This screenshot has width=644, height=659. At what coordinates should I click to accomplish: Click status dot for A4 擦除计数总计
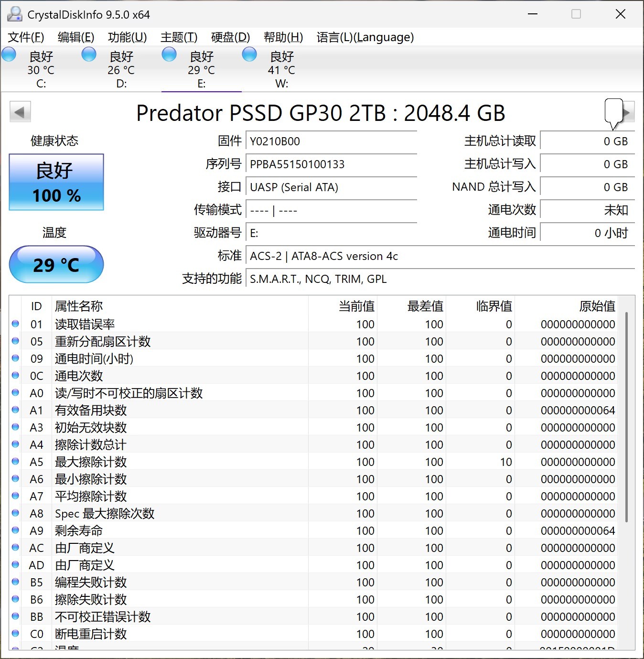click(15, 444)
